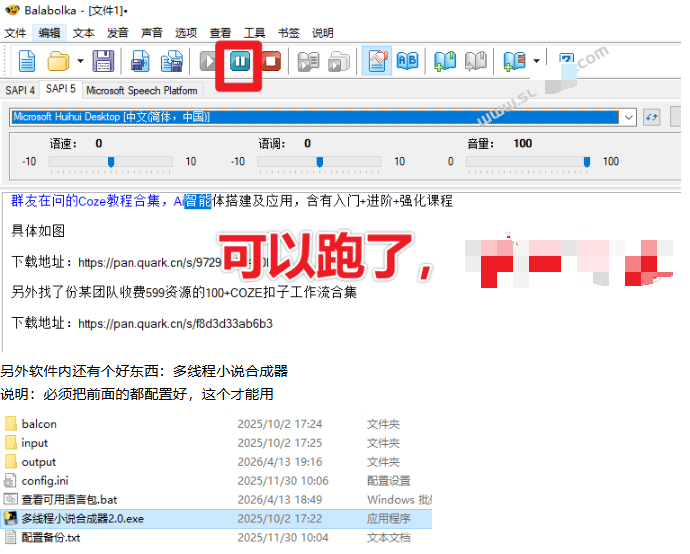The width and height of the screenshot is (690, 554).
Task: Click the New document icon
Action: (27, 61)
